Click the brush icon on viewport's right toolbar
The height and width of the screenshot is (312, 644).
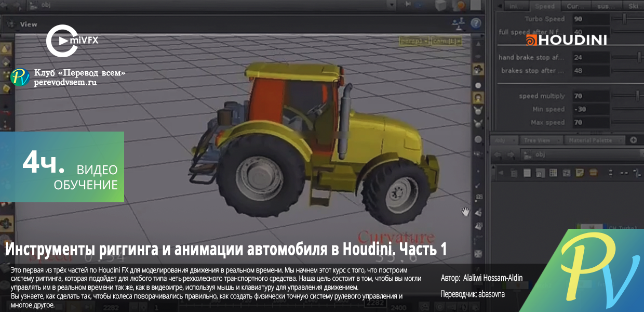(x=478, y=185)
